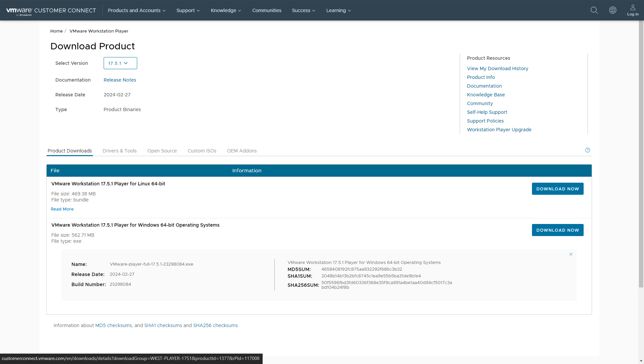Download the Windows 64-bit Player exe
644x364 pixels.
(557, 230)
